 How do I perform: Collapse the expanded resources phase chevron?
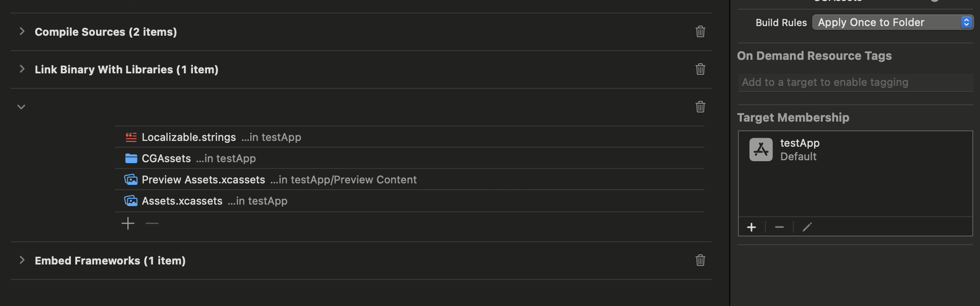coord(21,107)
